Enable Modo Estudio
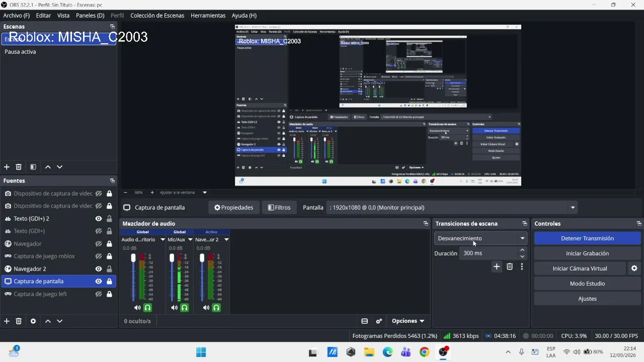644x362 pixels. pyautogui.click(x=587, y=284)
